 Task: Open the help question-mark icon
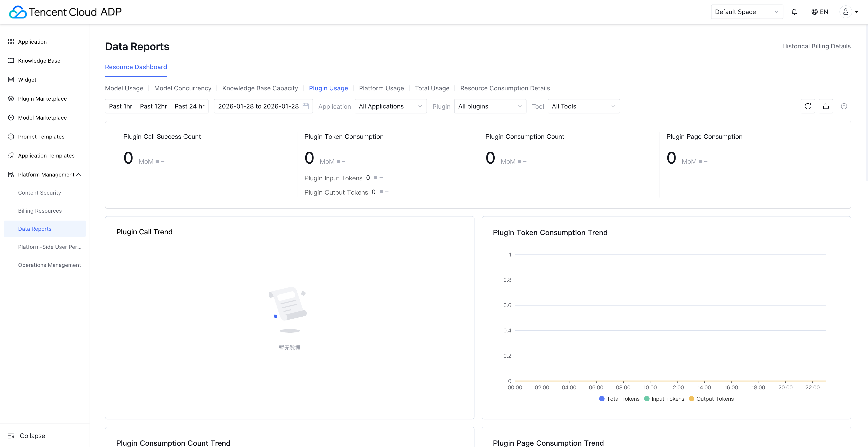point(844,106)
